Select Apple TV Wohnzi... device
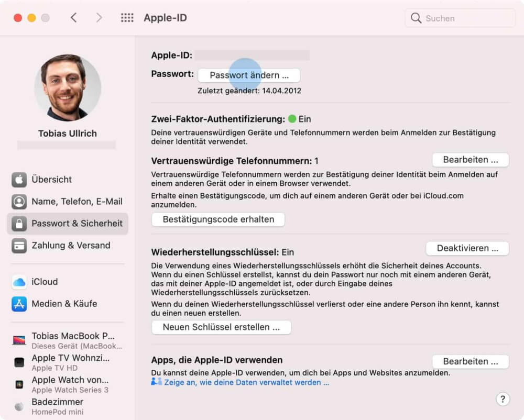This screenshot has height=420, width=524. coord(68,362)
